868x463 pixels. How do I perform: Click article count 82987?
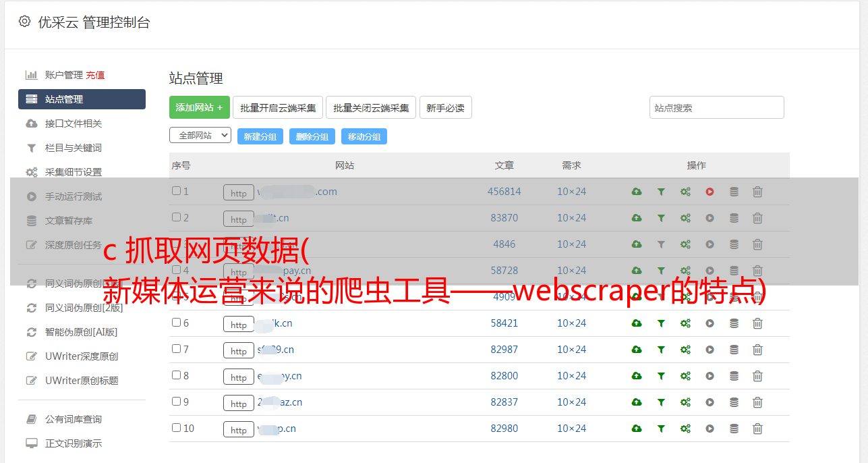pos(504,350)
